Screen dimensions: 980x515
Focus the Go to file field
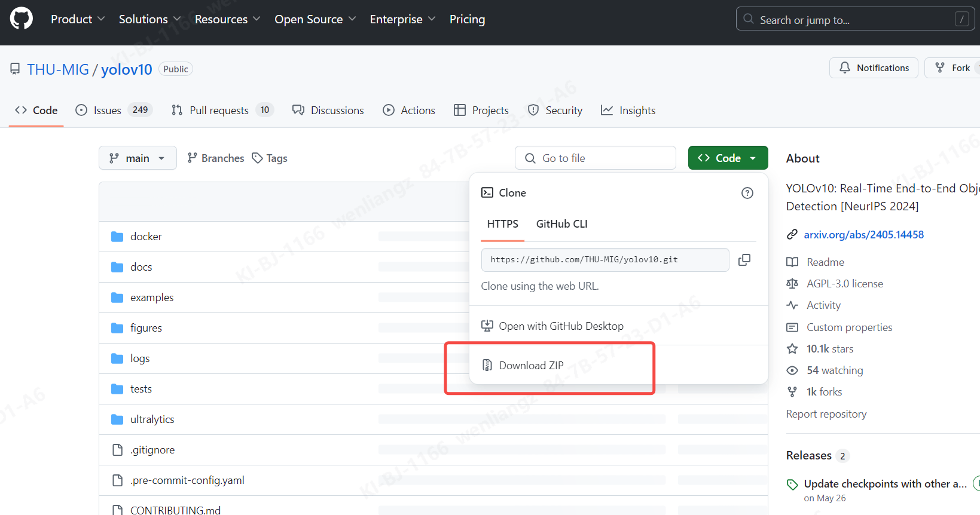coord(598,158)
